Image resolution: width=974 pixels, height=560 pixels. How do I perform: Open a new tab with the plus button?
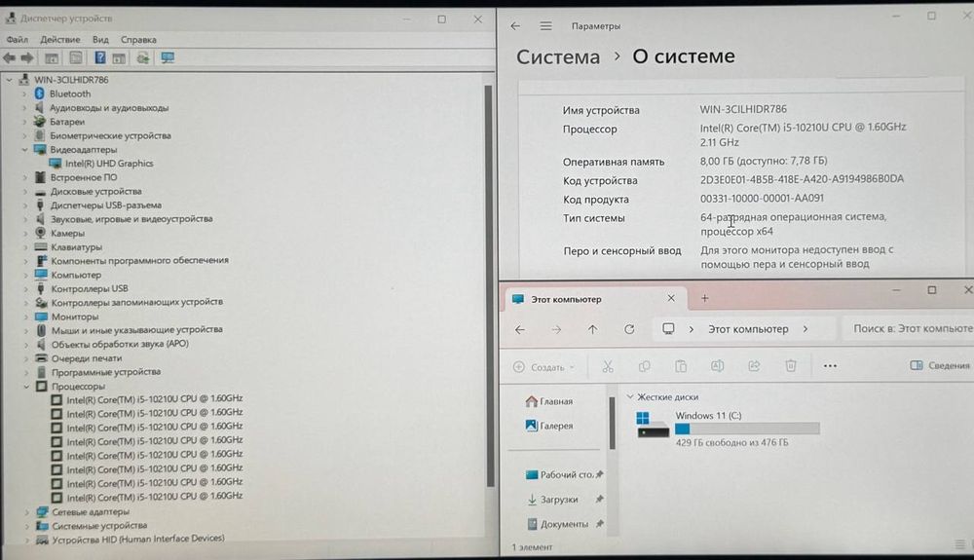(x=704, y=299)
